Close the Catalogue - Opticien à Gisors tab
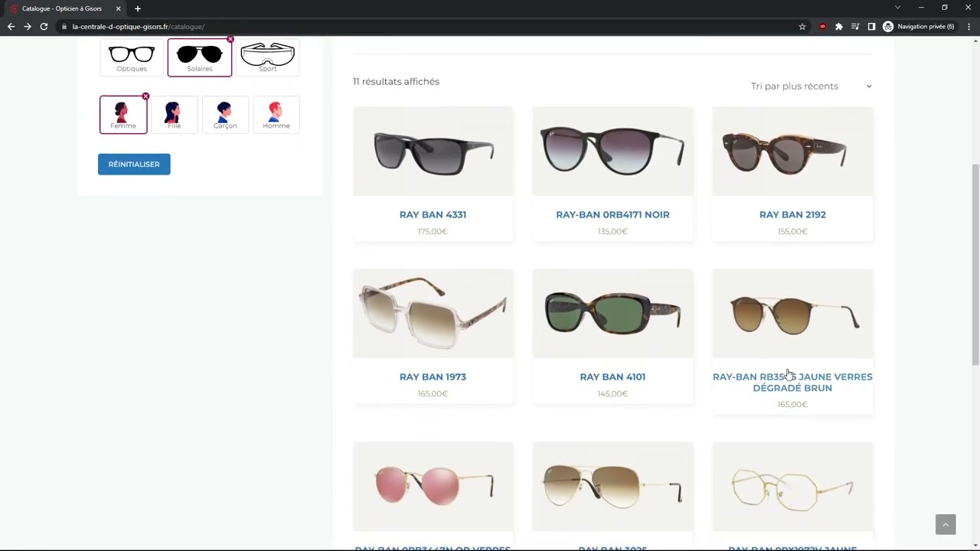The height and width of the screenshot is (551, 980). pyautogui.click(x=118, y=8)
